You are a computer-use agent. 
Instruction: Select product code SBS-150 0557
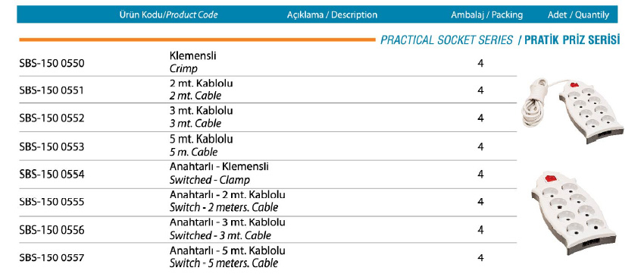click(x=52, y=258)
